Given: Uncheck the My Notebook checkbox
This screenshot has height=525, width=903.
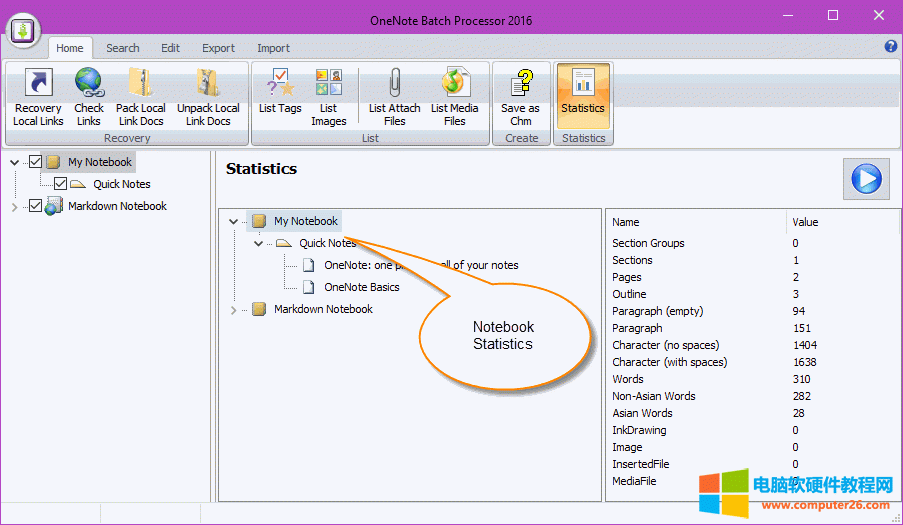Looking at the screenshot, I should pos(36,162).
